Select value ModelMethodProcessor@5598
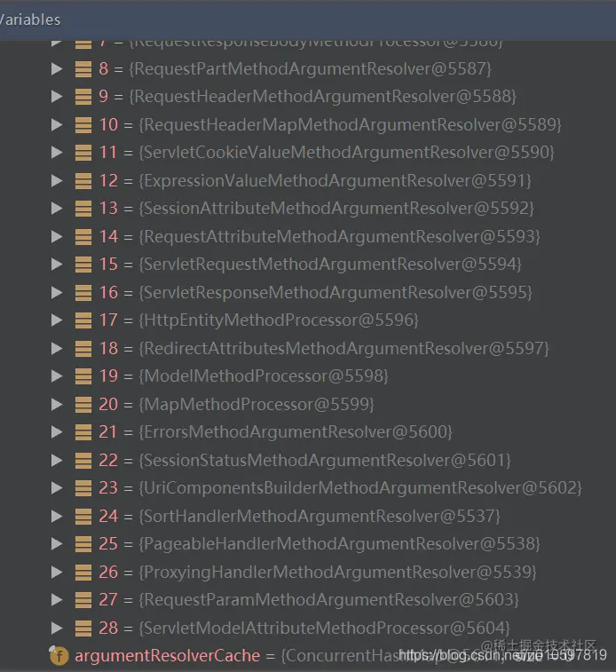Viewport: 616px width, 672px height. click(264, 376)
